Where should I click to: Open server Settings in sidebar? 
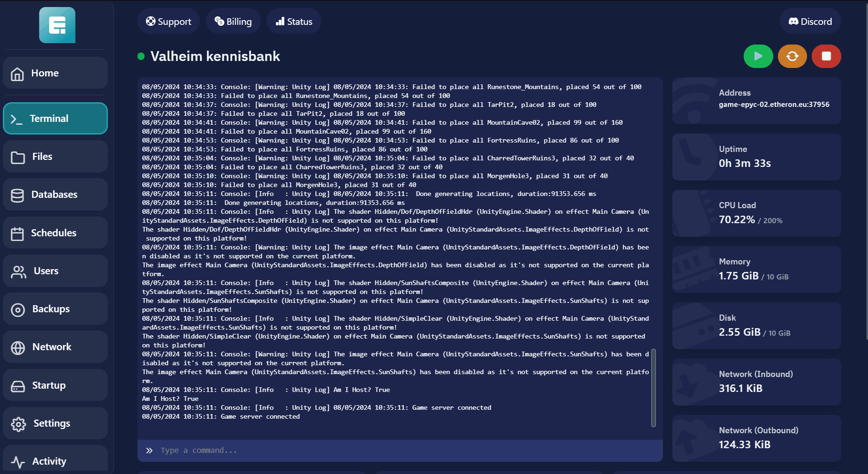(x=55, y=423)
